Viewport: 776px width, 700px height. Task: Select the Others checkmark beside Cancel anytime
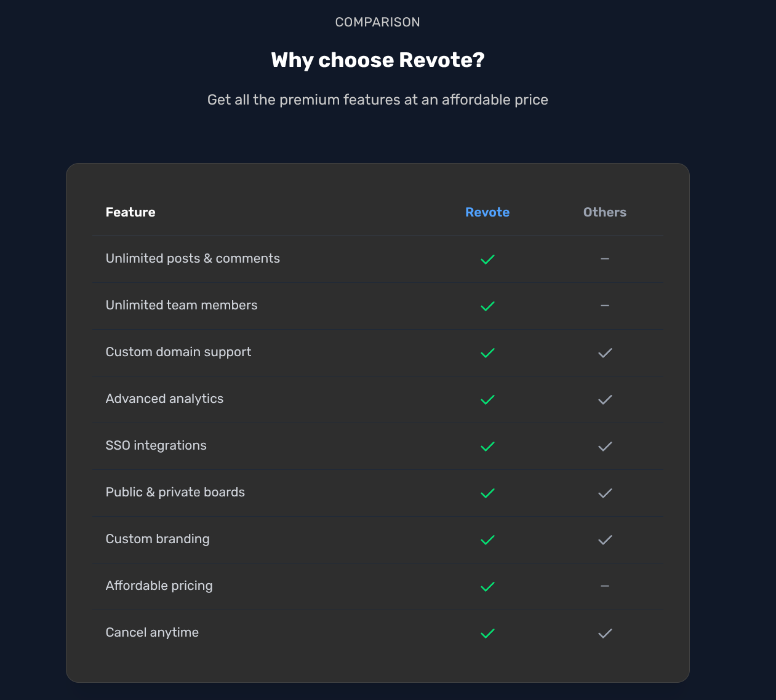[604, 634]
